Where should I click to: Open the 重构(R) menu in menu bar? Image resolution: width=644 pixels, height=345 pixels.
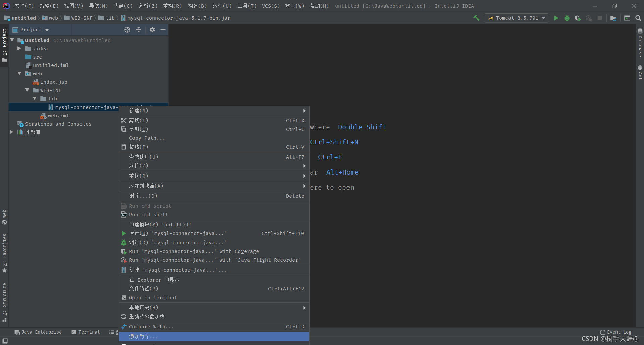tap(172, 6)
